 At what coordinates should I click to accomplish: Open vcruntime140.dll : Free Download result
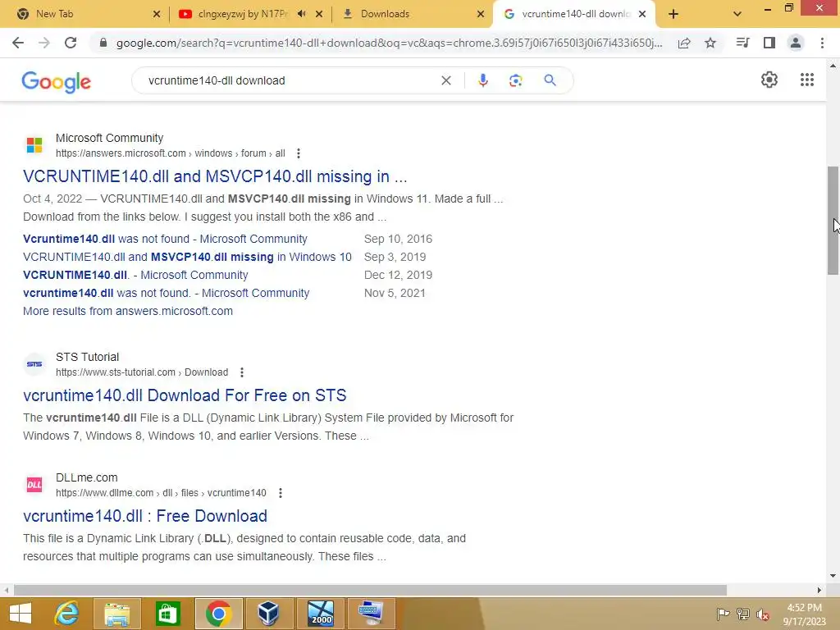click(x=145, y=516)
